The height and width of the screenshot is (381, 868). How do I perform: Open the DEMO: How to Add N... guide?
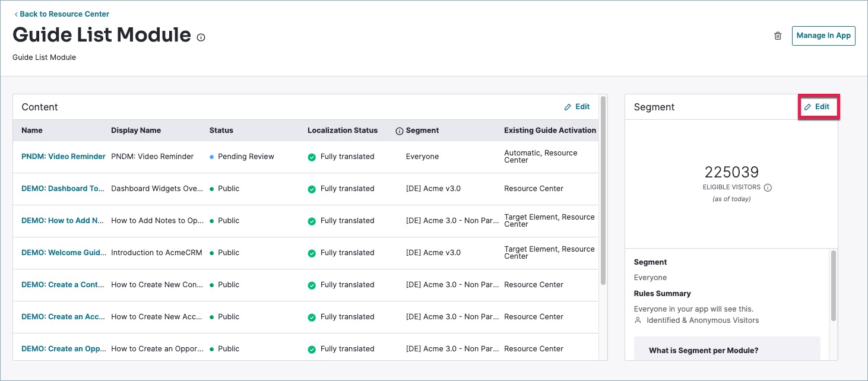coord(64,221)
